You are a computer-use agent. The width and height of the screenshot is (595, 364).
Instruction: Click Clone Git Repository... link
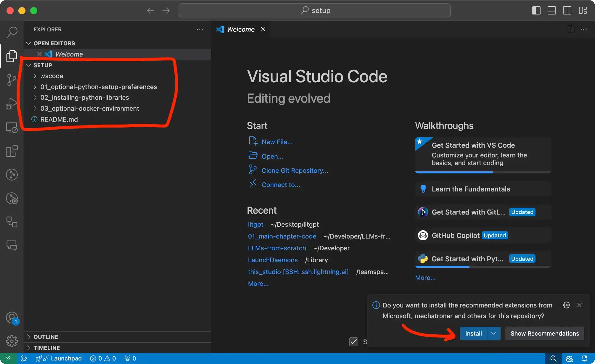(295, 170)
